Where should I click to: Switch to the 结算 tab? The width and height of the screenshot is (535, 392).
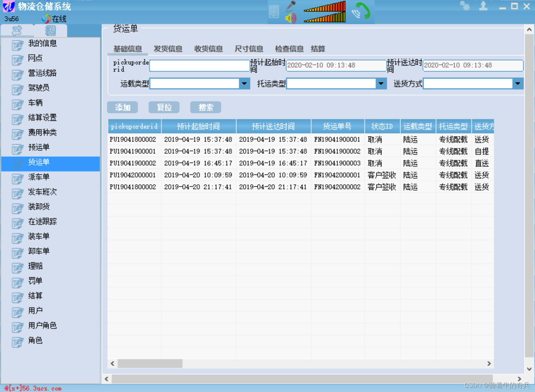318,49
